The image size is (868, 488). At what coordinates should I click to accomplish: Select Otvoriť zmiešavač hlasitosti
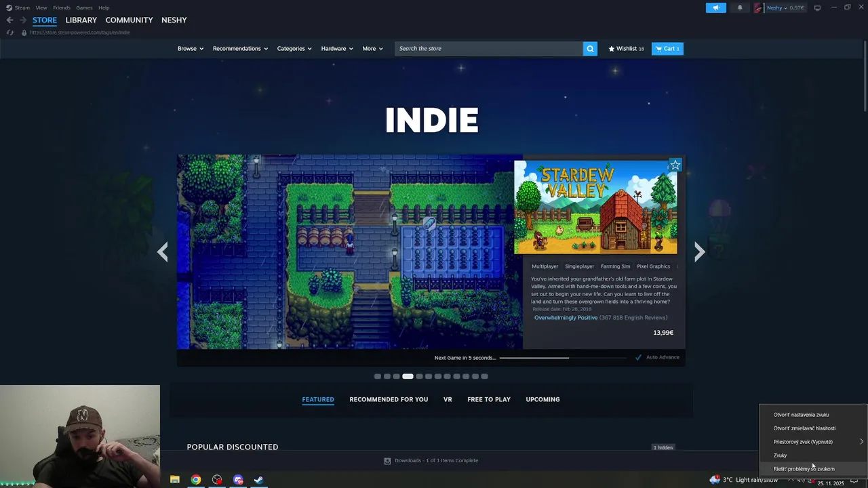[813, 428]
